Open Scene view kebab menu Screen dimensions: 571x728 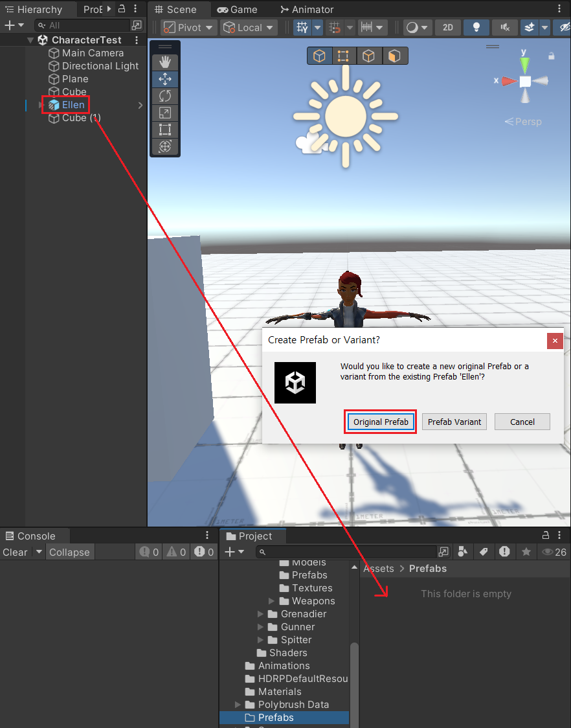559,9
